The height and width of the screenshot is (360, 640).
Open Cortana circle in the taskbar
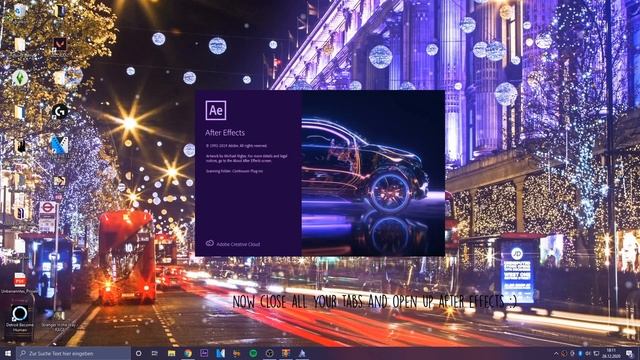pos(138,353)
